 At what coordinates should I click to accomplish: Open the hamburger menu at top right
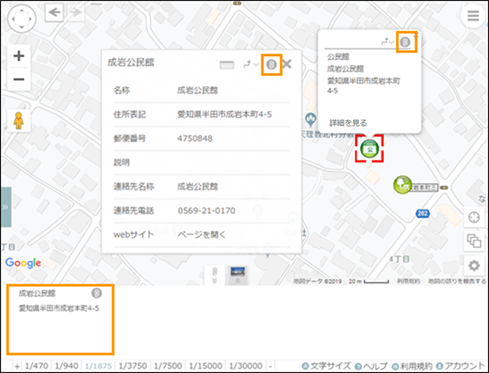pyautogui.click(x=473, y=16)
